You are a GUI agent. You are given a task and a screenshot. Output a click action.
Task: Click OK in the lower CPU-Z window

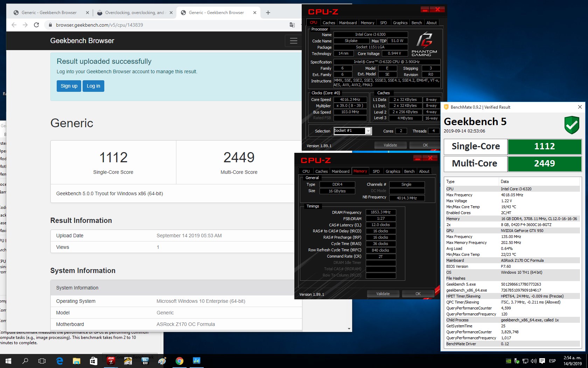tap(418, 294)
